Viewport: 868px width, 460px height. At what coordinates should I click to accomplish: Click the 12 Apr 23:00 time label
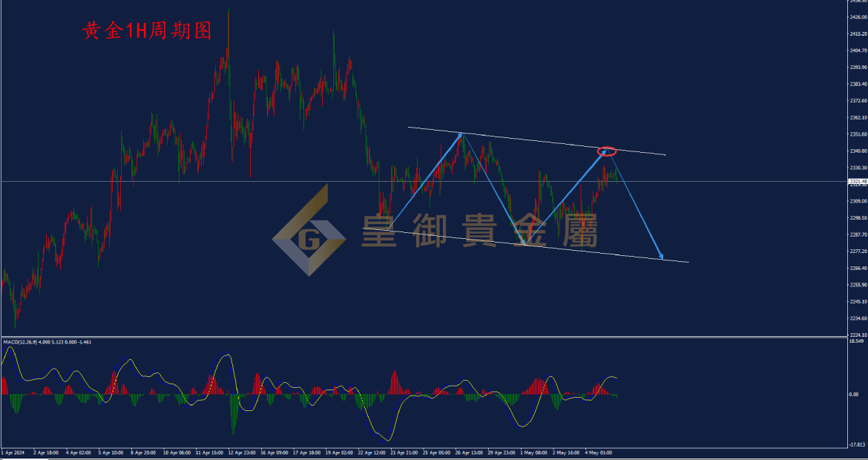click(242, 453)
